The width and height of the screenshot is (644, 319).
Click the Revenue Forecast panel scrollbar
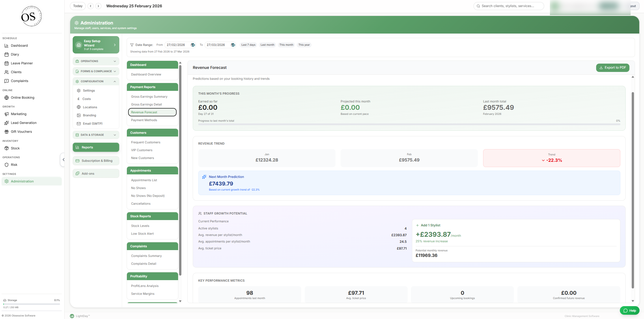[633, 190]
